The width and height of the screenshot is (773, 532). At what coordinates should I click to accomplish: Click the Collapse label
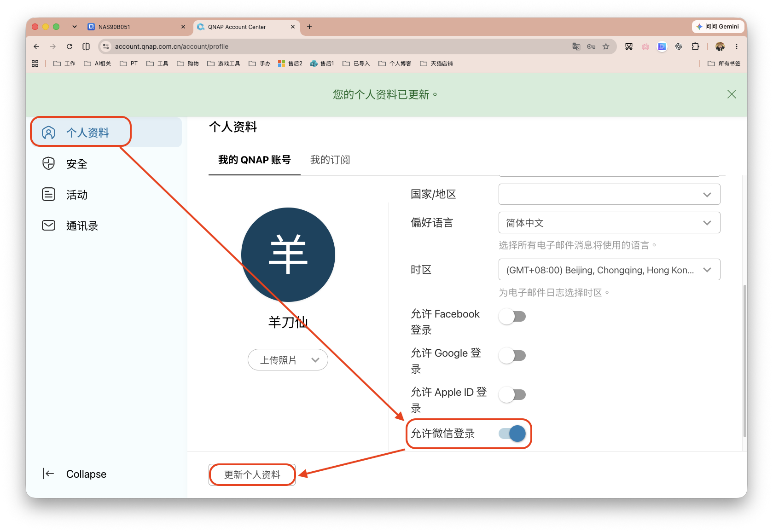pos(86,474)
